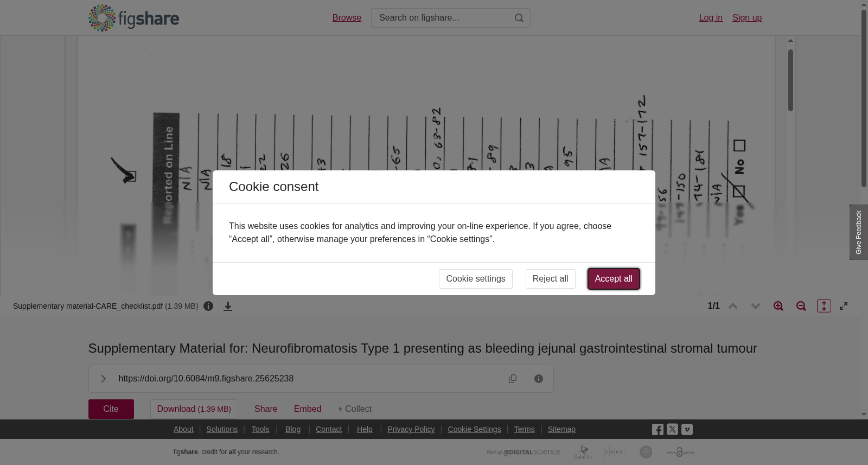Click Accept all cookies button
868x465 pixels.
point(614,279)
